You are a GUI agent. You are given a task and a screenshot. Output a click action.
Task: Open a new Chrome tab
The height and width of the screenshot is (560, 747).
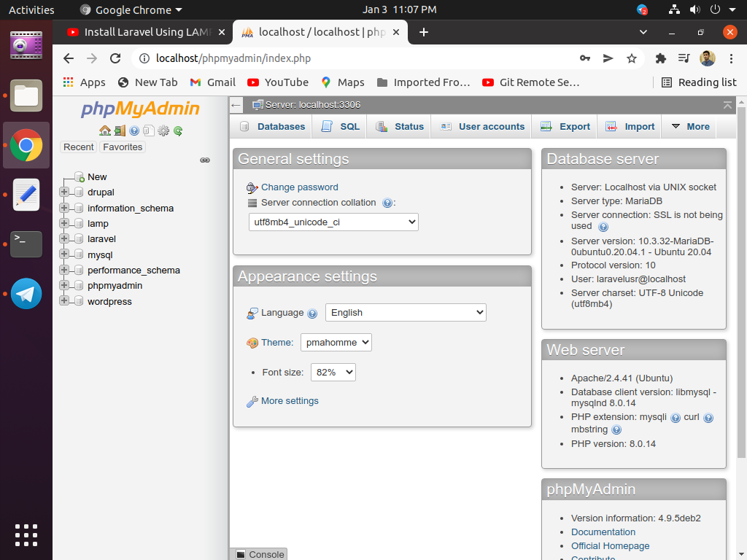[424, 32]
